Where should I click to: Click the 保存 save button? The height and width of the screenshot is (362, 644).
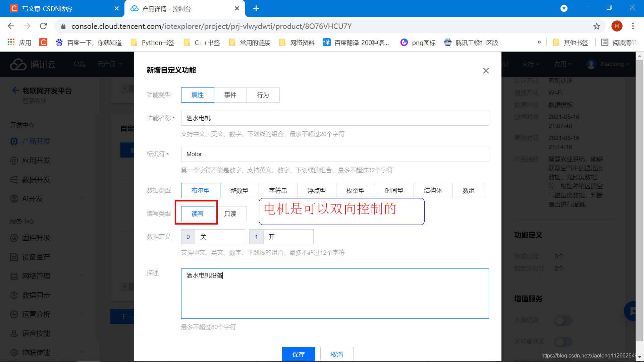[299, 354]
